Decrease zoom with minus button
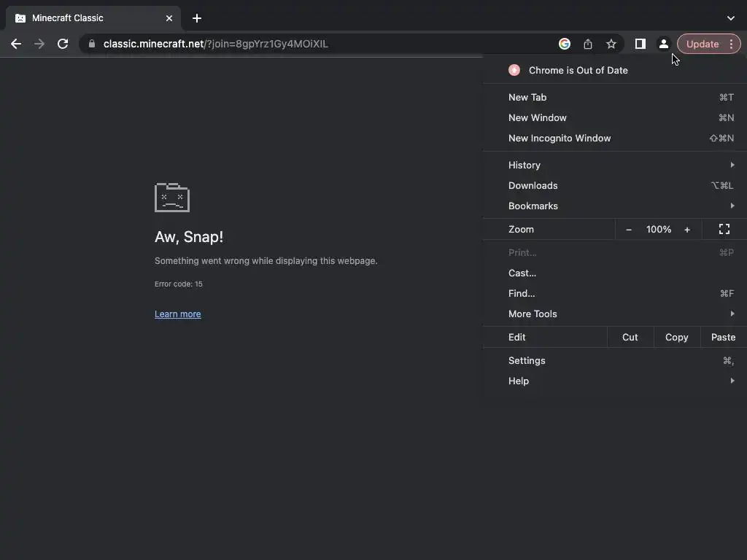The image size is (747, 560). (x=629, y=230)
